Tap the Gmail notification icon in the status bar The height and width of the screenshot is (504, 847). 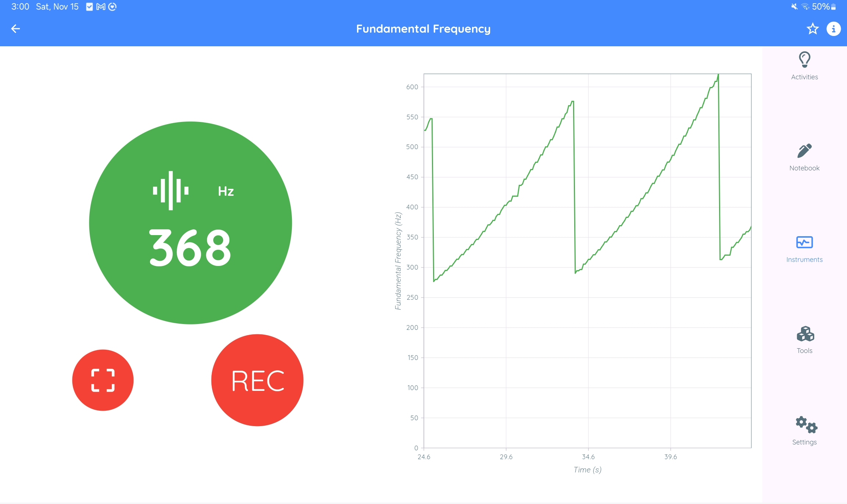(x=101, y=7)
